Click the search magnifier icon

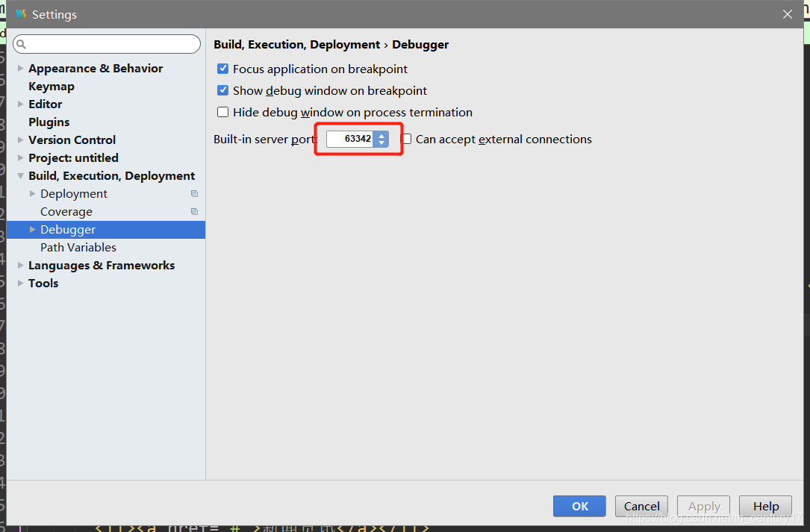coord(21,44)
